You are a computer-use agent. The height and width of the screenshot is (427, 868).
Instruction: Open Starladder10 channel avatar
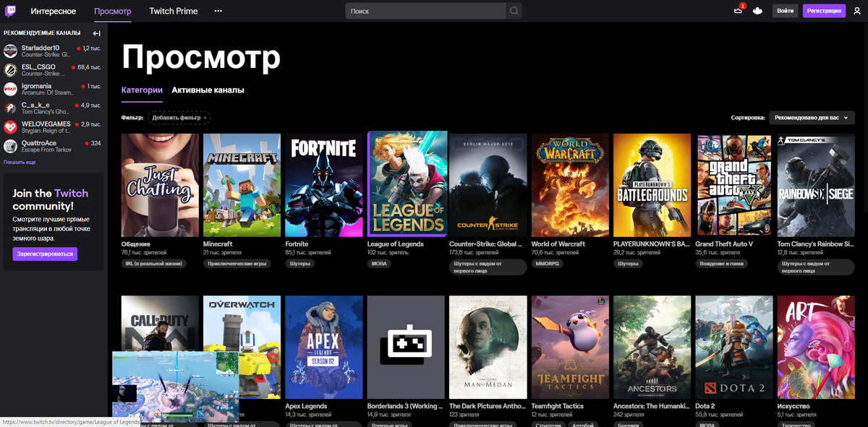(10, 51)
